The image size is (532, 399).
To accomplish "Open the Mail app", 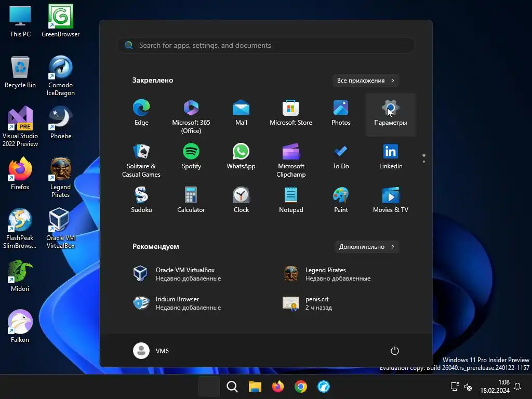I will tap(241, 113).
